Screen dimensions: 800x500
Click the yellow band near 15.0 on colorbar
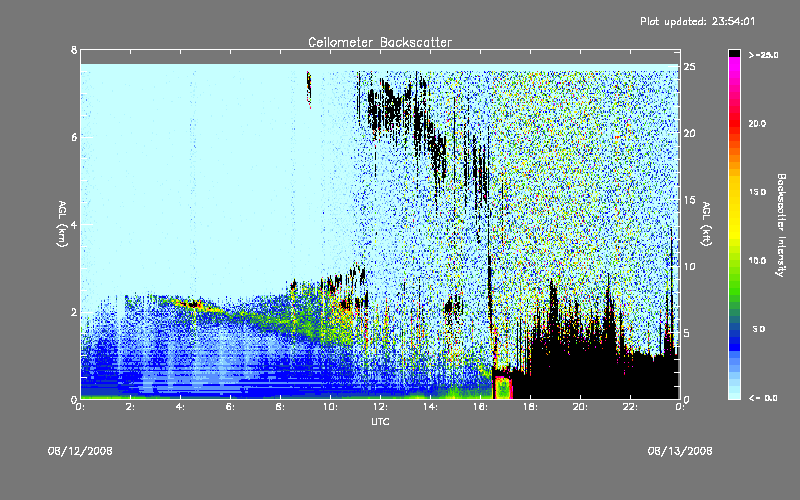(x=734, y=192)
